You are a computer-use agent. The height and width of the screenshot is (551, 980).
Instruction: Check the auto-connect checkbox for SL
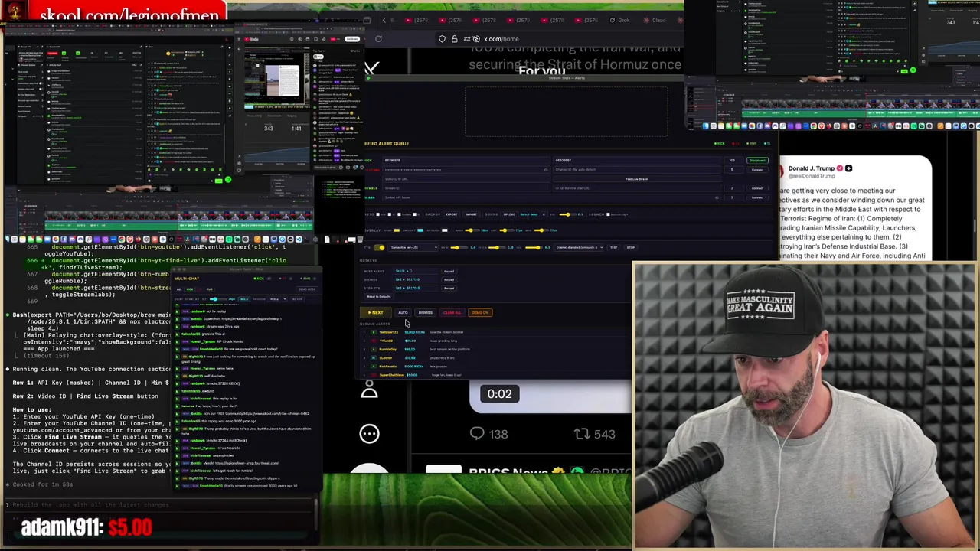414,214
